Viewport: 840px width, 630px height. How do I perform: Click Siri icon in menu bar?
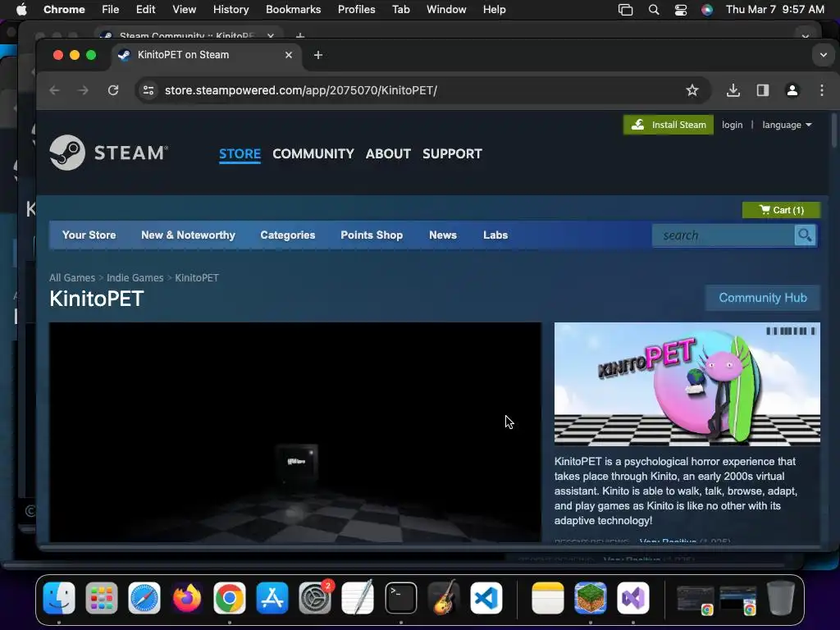[707, 10]
